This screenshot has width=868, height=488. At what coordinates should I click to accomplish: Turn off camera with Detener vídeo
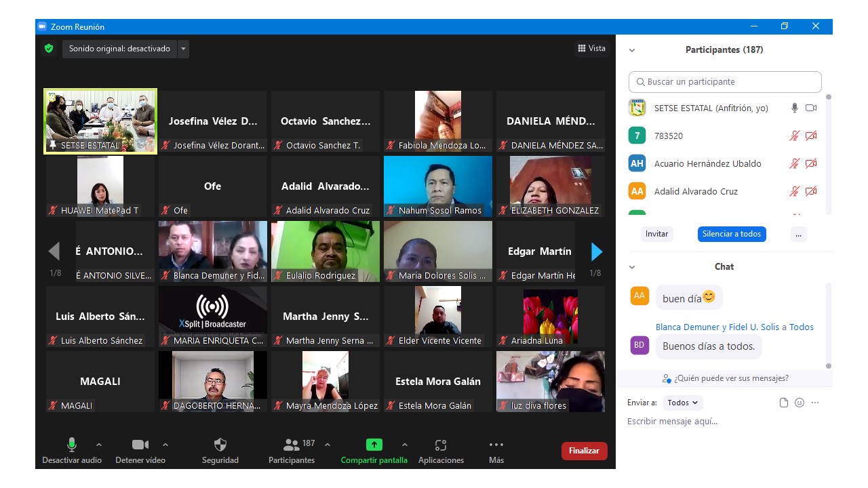[x=140, y=445]
